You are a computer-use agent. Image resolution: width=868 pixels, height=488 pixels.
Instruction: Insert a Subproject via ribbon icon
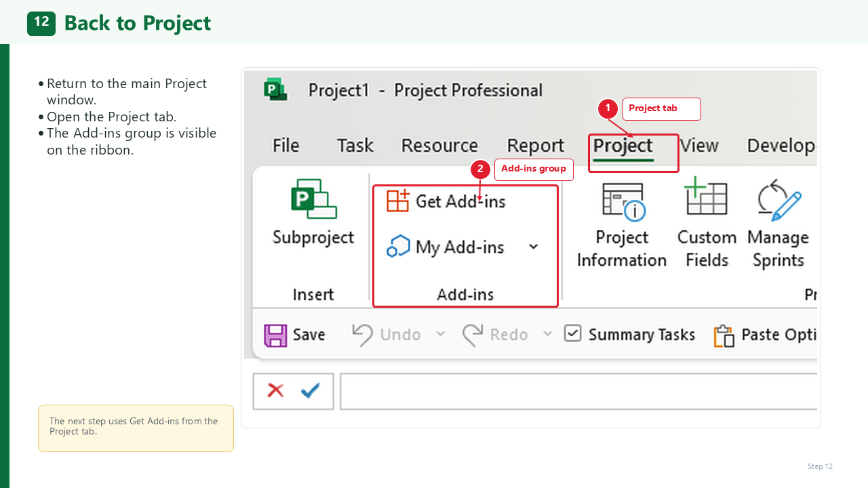pyautogui.click(x=313, y=199)
